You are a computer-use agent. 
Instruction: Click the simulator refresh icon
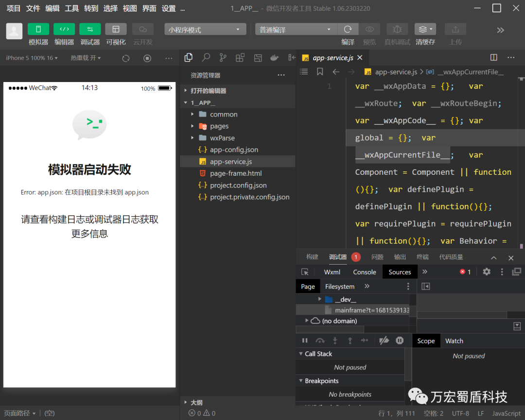tap(126, 58)
